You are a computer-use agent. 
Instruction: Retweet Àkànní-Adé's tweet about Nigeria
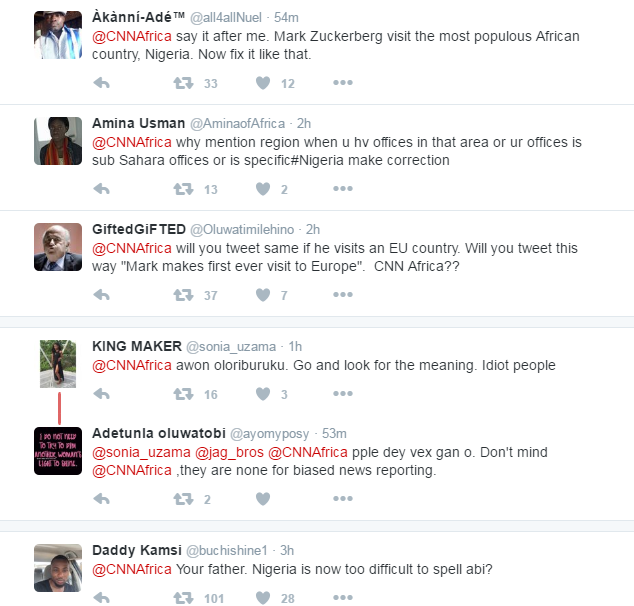pyautogui.click(x=183, y=83)
